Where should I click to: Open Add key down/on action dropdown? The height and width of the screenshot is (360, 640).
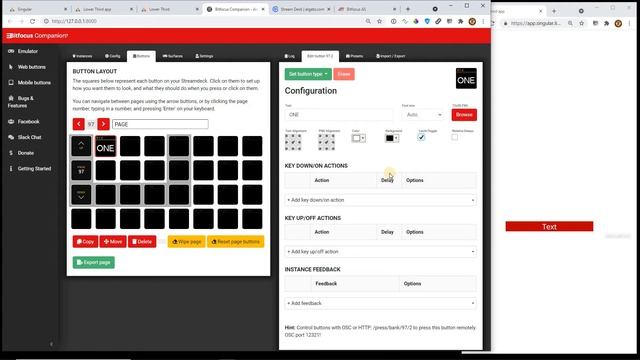coord(380,200)
